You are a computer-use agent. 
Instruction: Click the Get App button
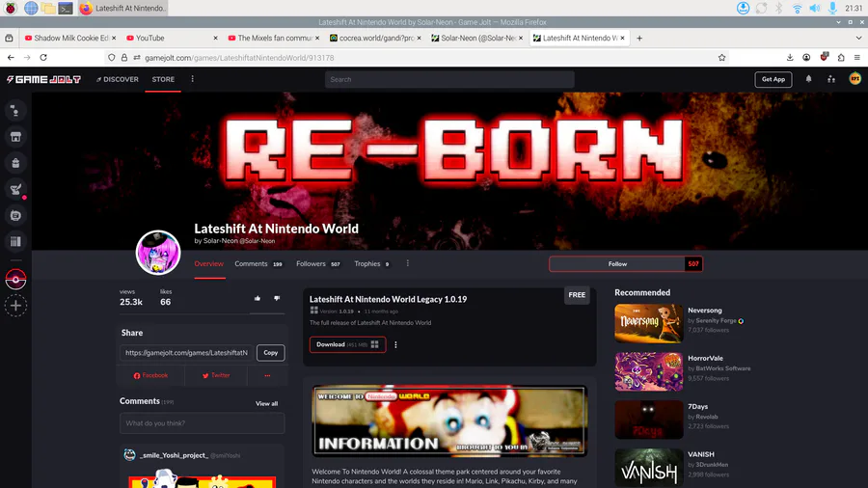[x=773, y=79]
